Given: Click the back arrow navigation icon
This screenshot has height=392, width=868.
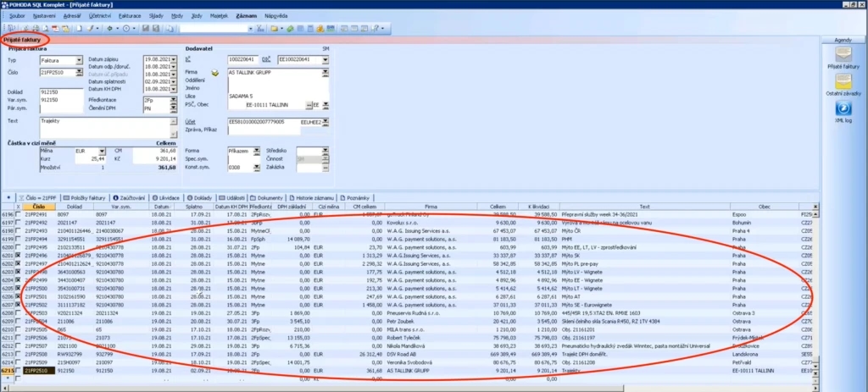Looking at the screenshot, I should [110, 28].
